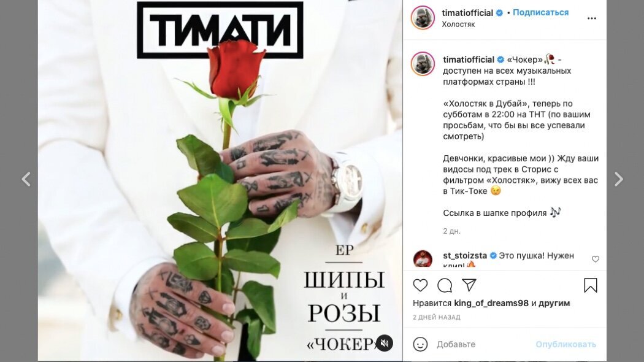The image size is (644, 362).
Task: Go to previous post arrow
Action: pyautogui.click(x=26, y=179)
